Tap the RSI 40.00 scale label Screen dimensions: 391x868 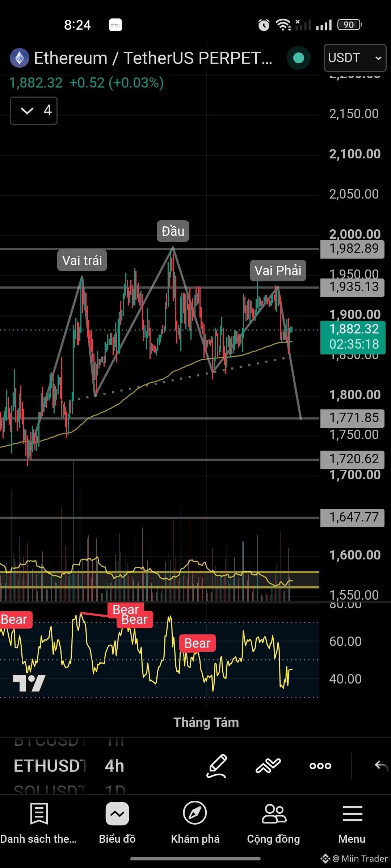pyautogui.click(x=345, y=679)
